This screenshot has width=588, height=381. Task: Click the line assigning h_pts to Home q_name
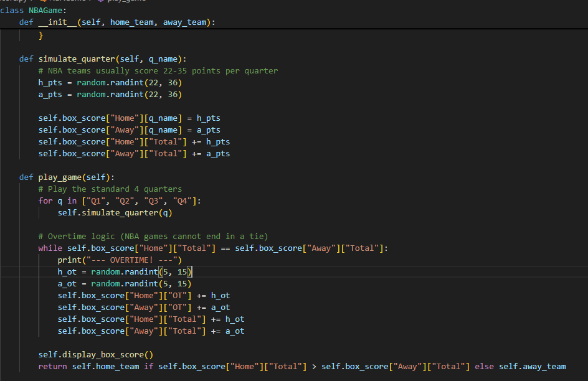tap(129, 118)
